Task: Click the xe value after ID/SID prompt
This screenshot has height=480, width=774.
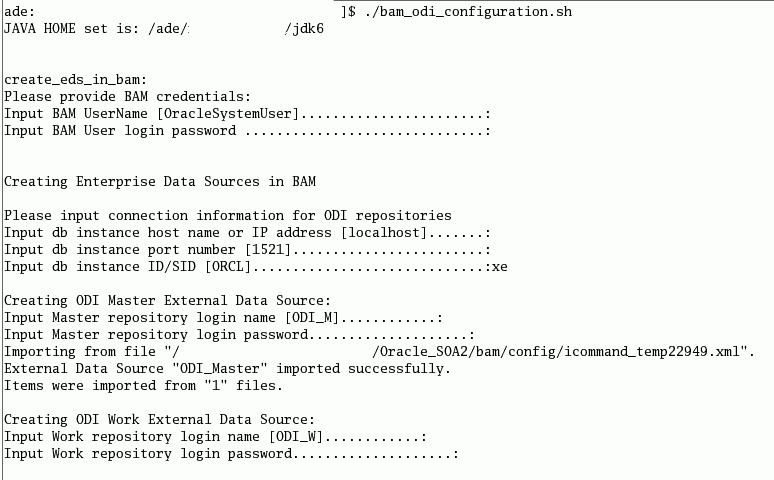Action: (x=500, y=267)
